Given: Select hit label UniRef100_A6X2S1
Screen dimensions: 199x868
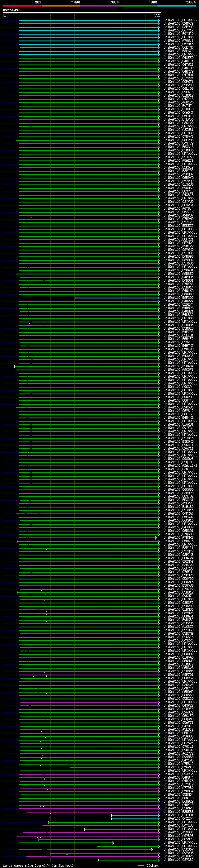Looking at the screenshot, I should pos(178,205).
